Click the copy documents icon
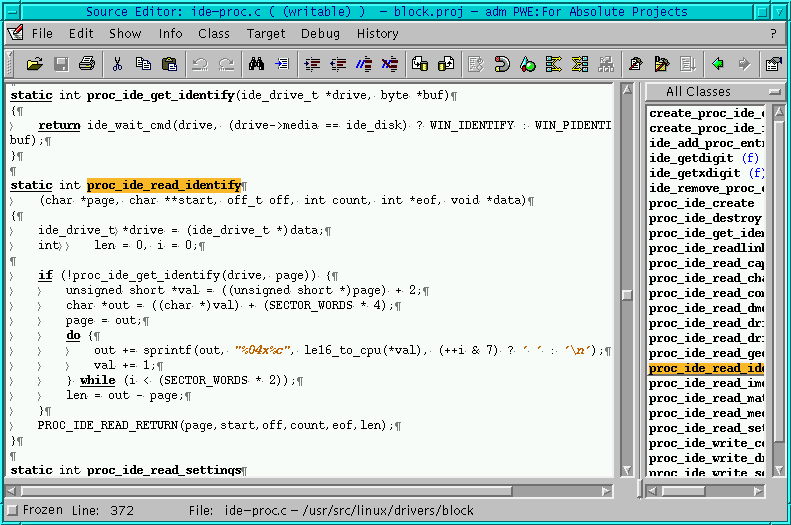Screen dimensions: 791x525 [143, 64]
